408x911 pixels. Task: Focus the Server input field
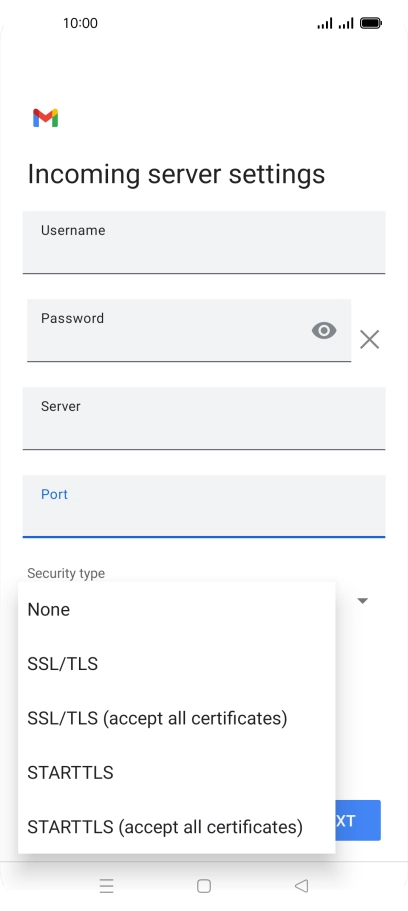[203, 418]
